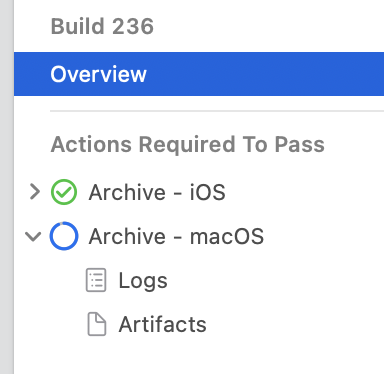Click the green checkmark success icon

pyautogui.click(x=64, y=192)
